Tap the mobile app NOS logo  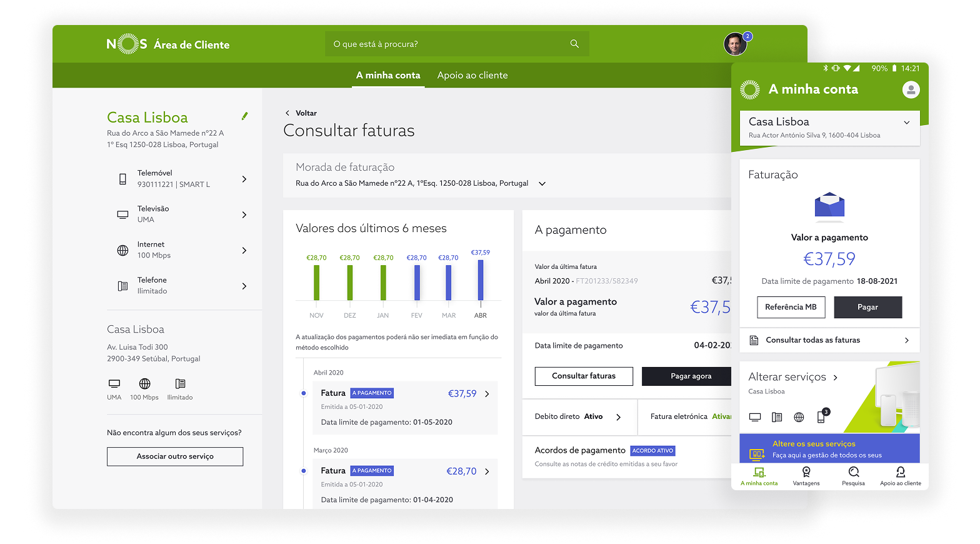[750, 89]
